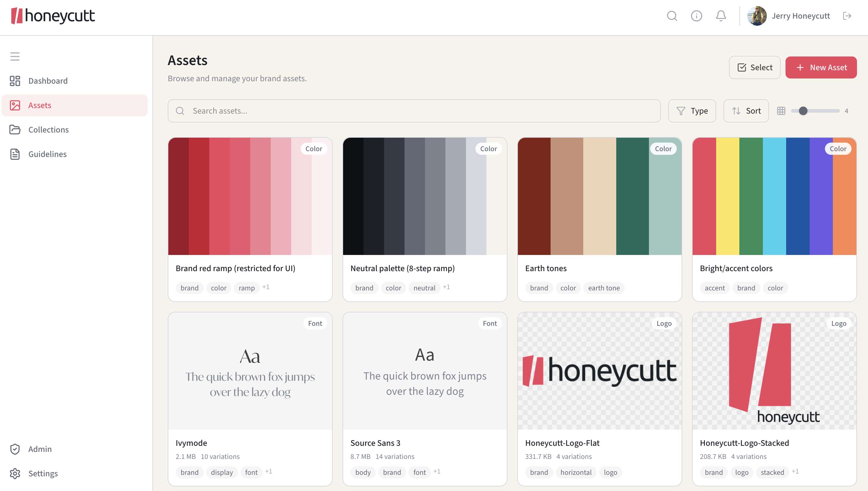
Task: Click the Assets image icon in sidebar
Action: click(15, 105)
